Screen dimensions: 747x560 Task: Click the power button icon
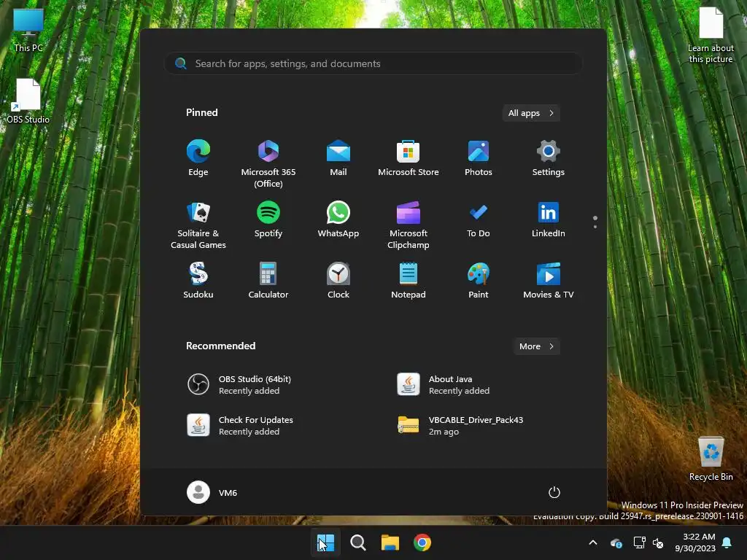pos(554,492)
